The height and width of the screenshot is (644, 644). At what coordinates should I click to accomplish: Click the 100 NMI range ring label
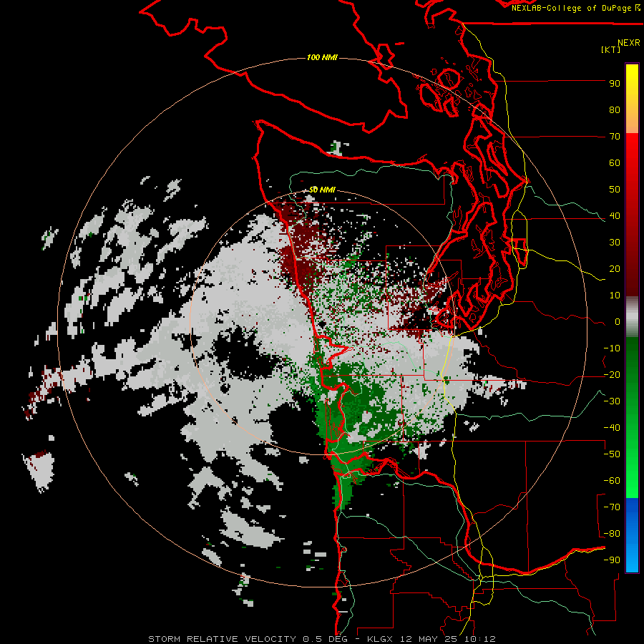pyautogui.click(x=322, y=57)
